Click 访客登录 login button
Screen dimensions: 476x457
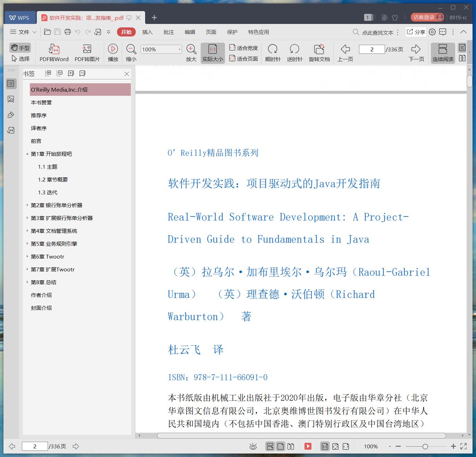point(427,17)
